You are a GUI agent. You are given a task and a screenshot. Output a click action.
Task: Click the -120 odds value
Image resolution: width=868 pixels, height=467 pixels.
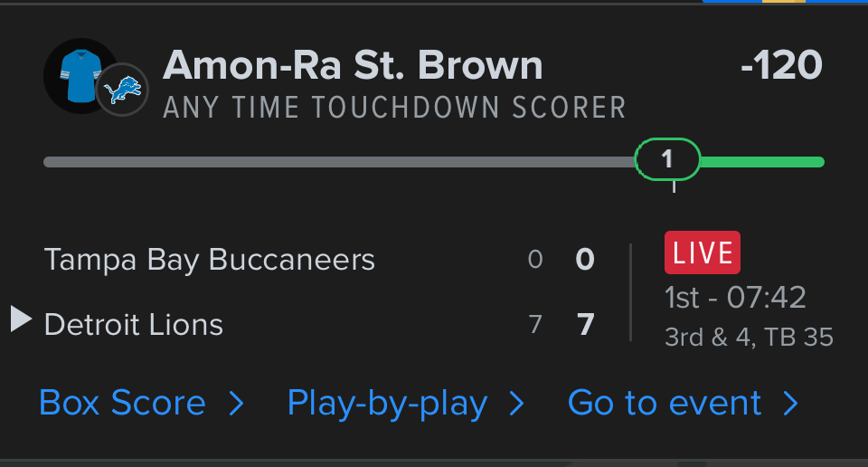point(781,65)
